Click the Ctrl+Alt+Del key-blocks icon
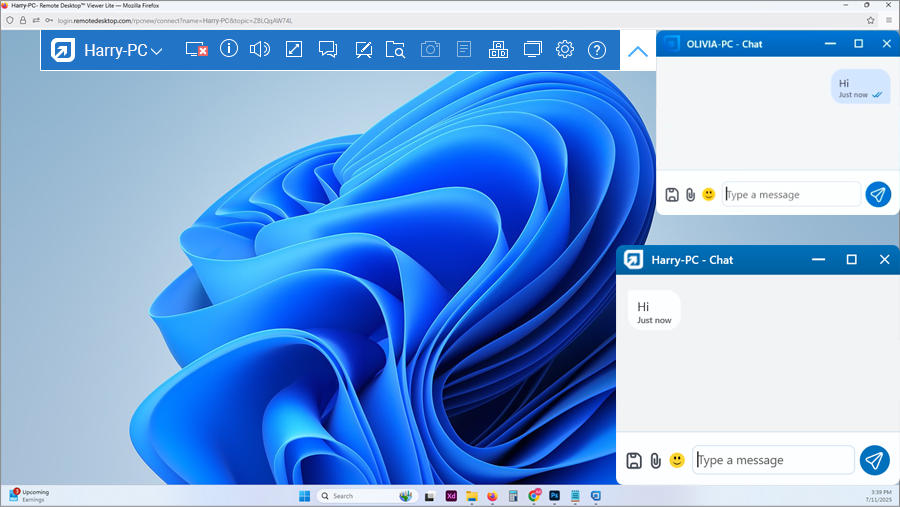This screenshot has width=900, height=507. pos(498,49)
